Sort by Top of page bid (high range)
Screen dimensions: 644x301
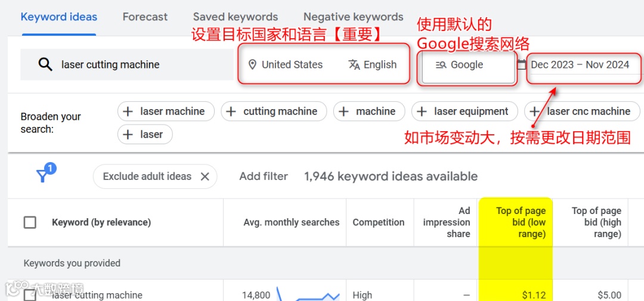[596, 222]
